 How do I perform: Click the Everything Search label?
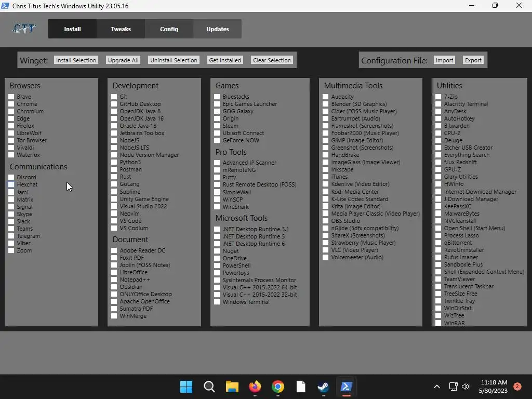pos(467,155)
